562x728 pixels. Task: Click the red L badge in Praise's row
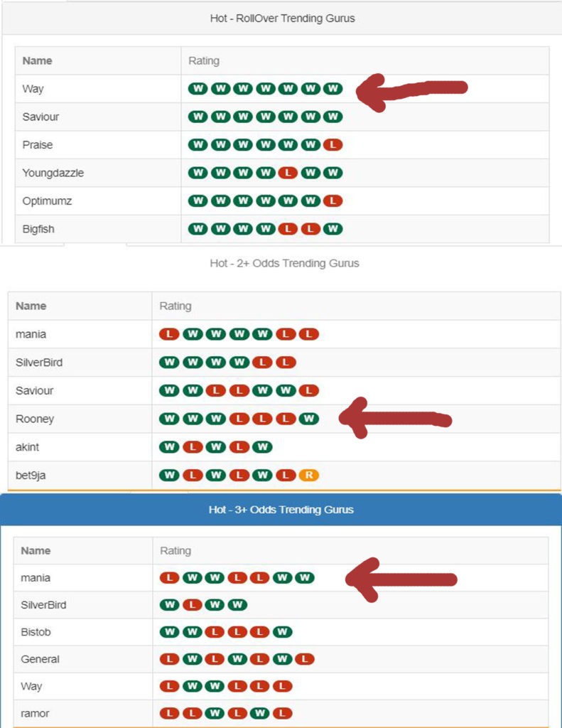(333, 145)
